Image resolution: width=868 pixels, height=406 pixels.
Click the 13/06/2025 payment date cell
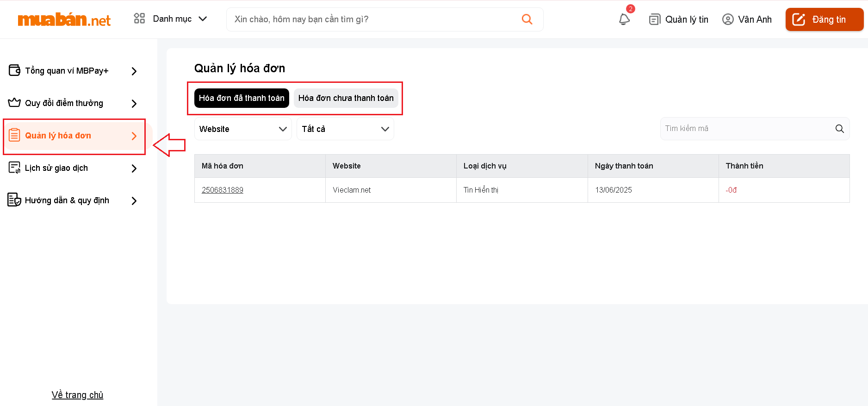pos(653,190)
